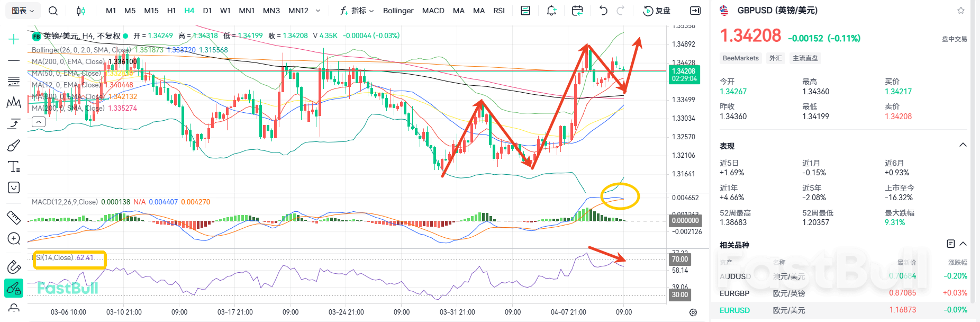Favorite GBPUSD with the star
Image resolution: width=980 pixels, height=322 pixels.
coord(961,11)
